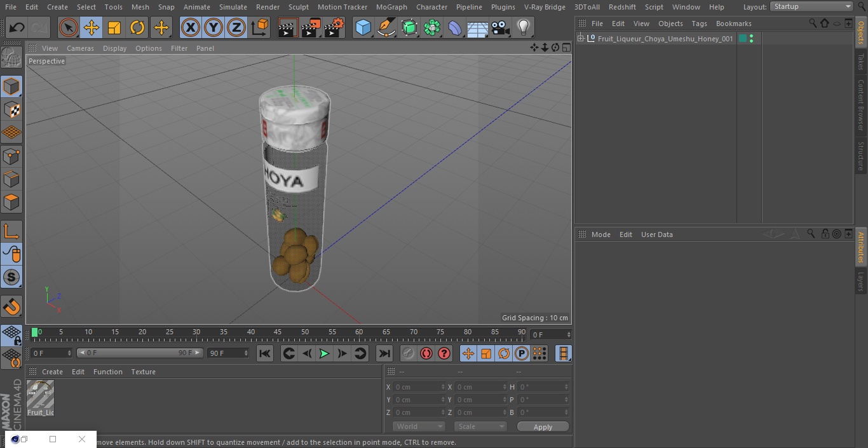Open the Material Manager Texture menu
Screen dimensions: 868x448
[143, 372]
